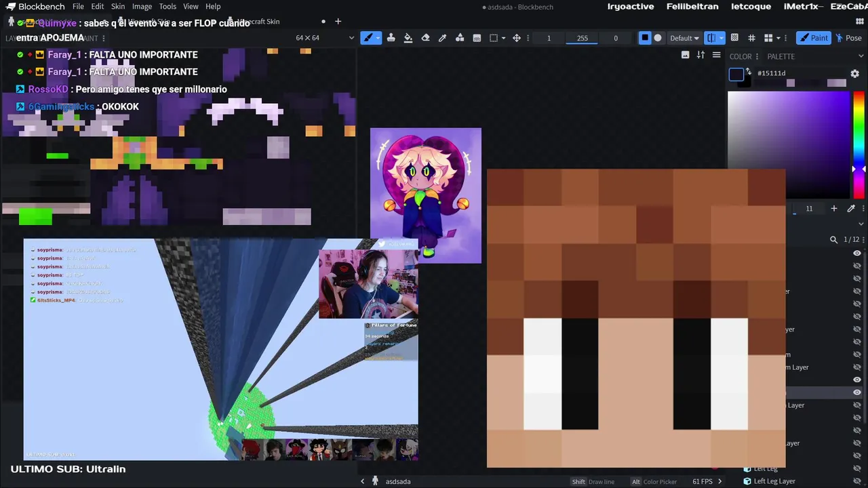Select the rectangular Selection tool
The image size is (868, 488).
[494, 38]
